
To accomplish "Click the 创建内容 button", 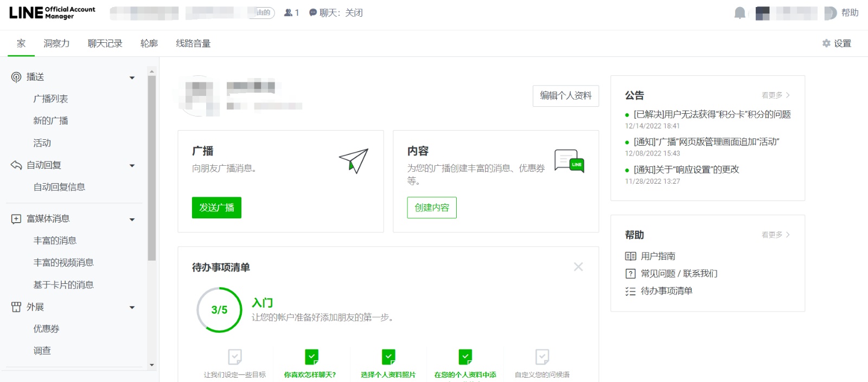I will pyautogui.click(x=432, y=208).
